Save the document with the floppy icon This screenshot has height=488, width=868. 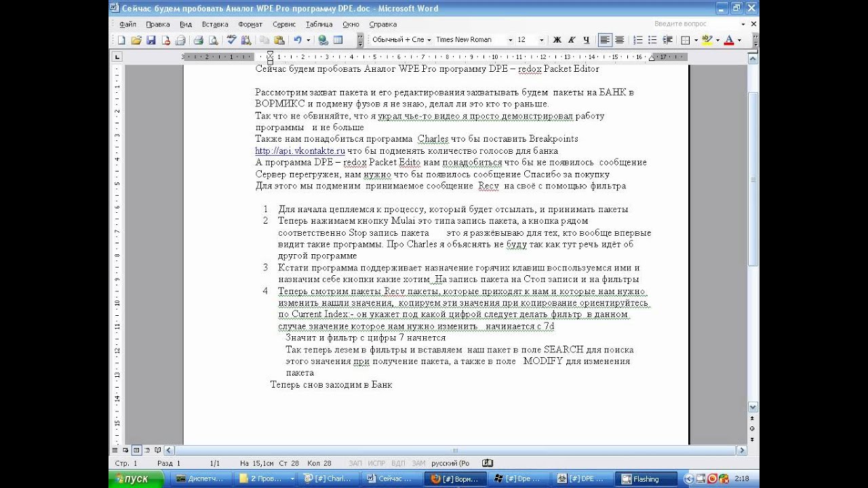click(x=151, y=40)
